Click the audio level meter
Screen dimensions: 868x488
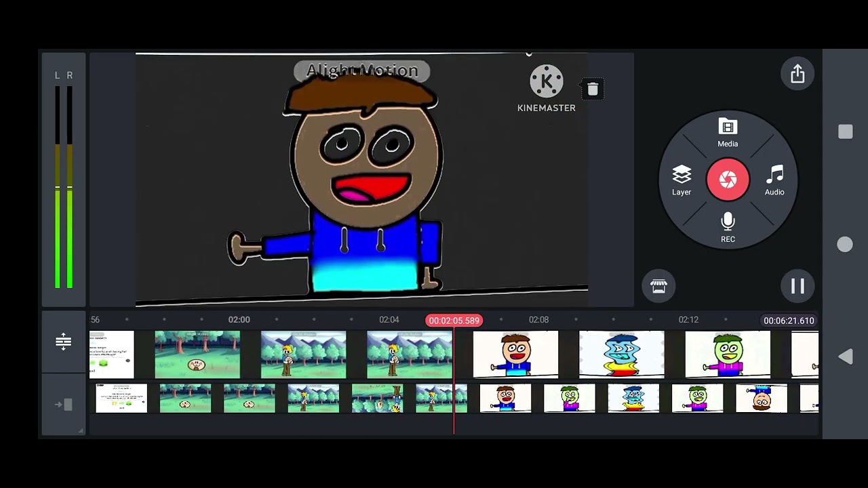(64, 180)
